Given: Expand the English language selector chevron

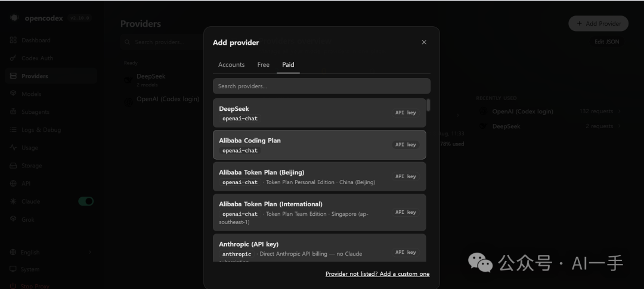Looking at the screenshot, I should [x=90, y=252].
